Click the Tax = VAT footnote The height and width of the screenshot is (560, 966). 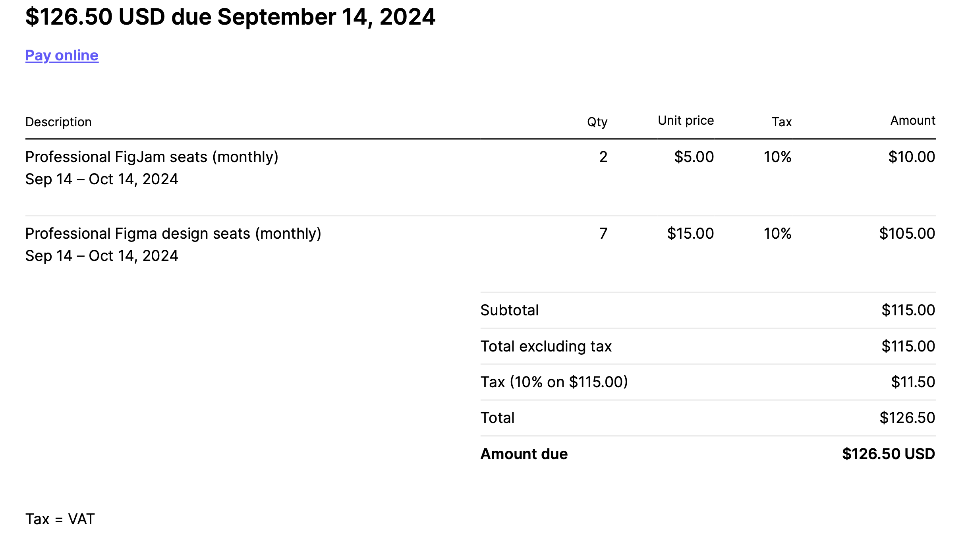(60, 519)
